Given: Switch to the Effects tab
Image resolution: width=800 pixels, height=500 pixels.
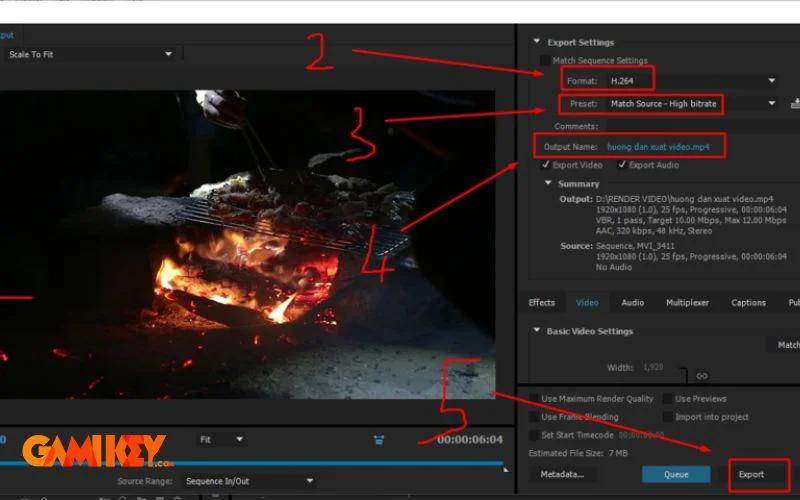Looking at the screenshot, I should (x=541, y=303).
